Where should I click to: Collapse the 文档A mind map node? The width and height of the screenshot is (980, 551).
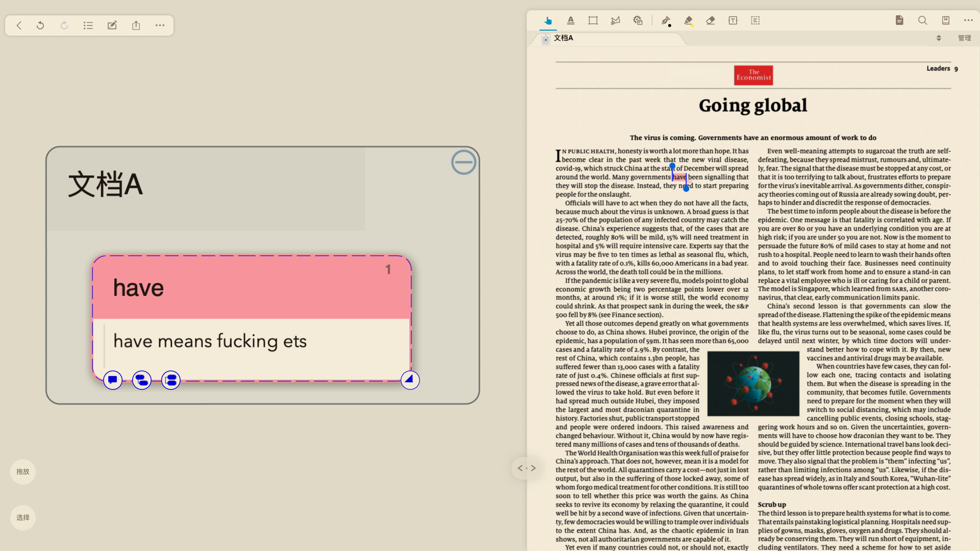463,163
